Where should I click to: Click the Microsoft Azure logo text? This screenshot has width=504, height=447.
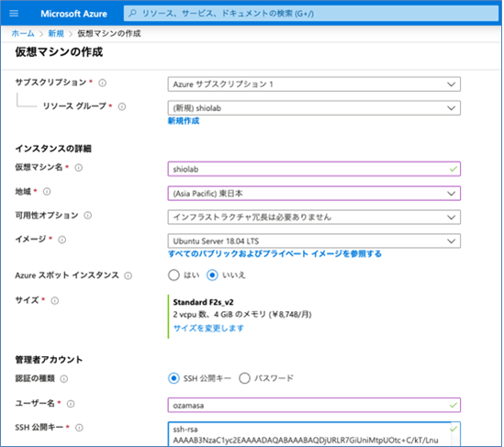[x=74, y=14]
